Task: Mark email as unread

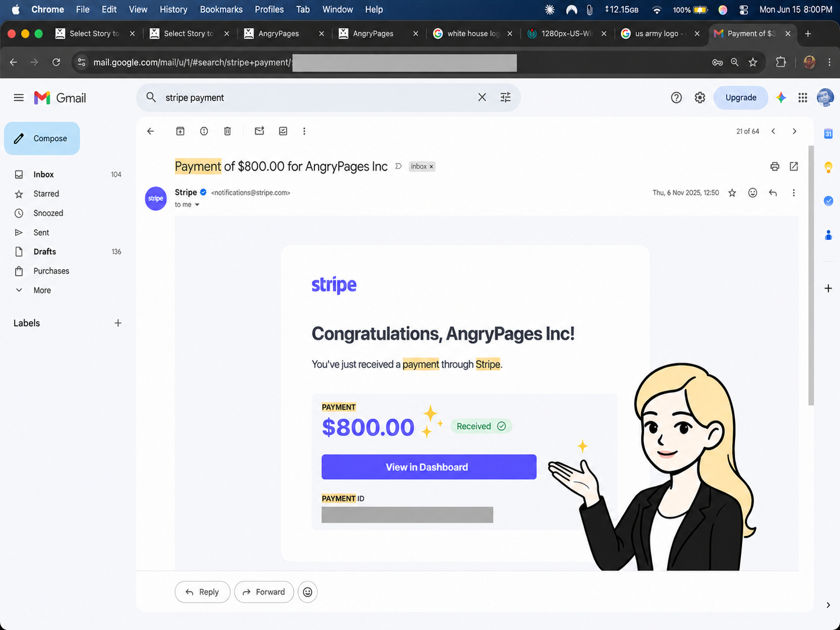Action: point(259,131)
